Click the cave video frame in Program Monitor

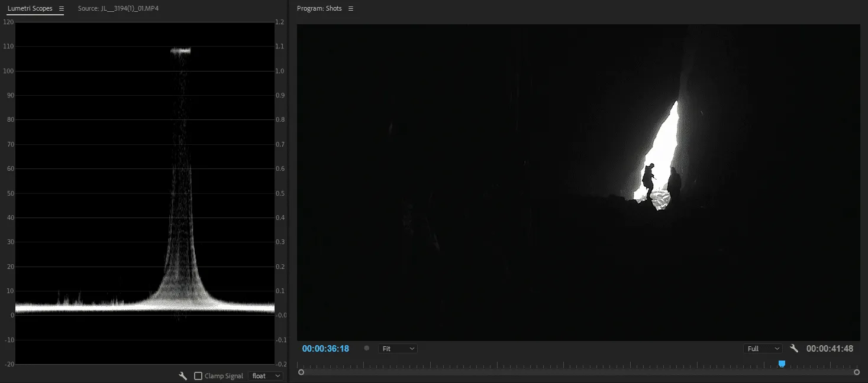(578, 182)
